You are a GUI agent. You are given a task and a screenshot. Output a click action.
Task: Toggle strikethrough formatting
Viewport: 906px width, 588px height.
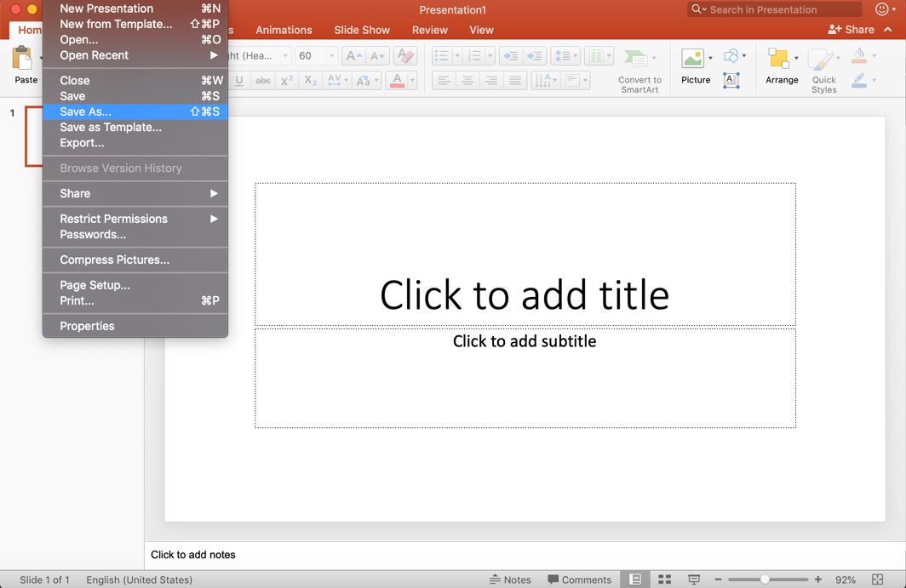(263, 80)
